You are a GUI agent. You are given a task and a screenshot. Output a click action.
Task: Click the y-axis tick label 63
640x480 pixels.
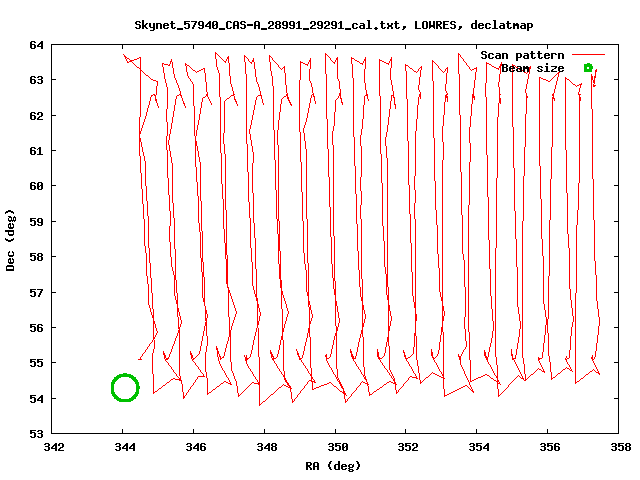tap(36, 80)
